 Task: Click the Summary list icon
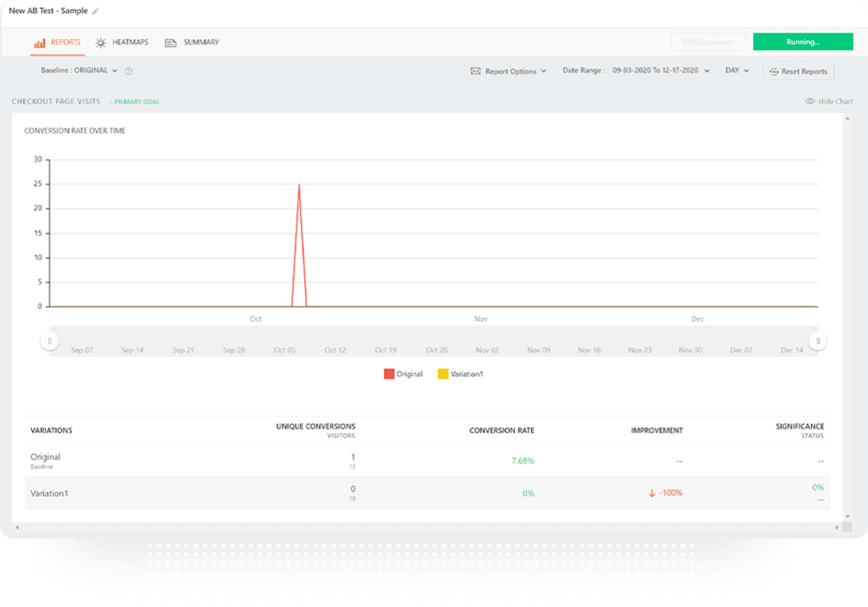(170, 42)
